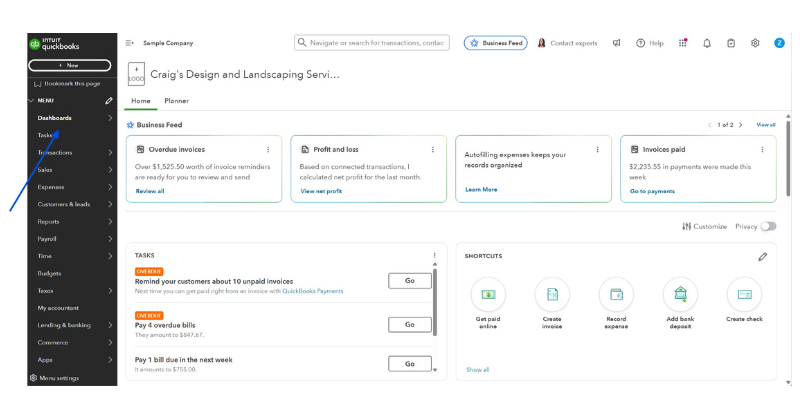Expand the Sales submenu arrow
The height and width of the screenshot is (419, 800).
[110, 170]
